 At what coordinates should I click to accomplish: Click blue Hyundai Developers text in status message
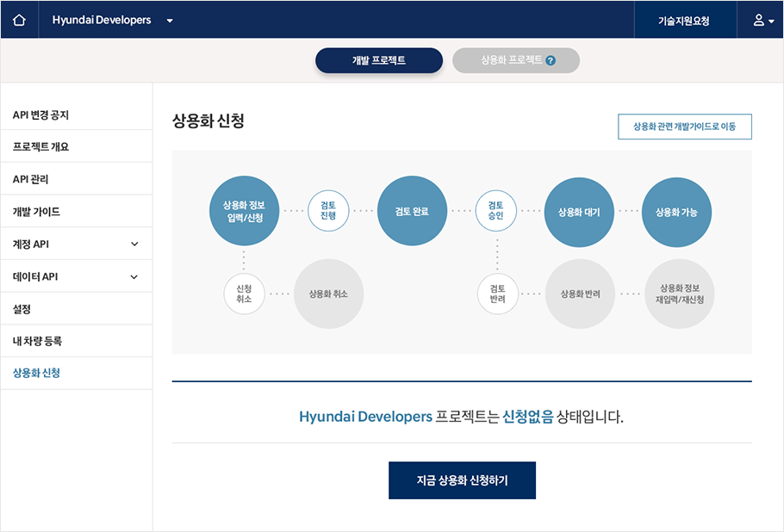point(365,417)
